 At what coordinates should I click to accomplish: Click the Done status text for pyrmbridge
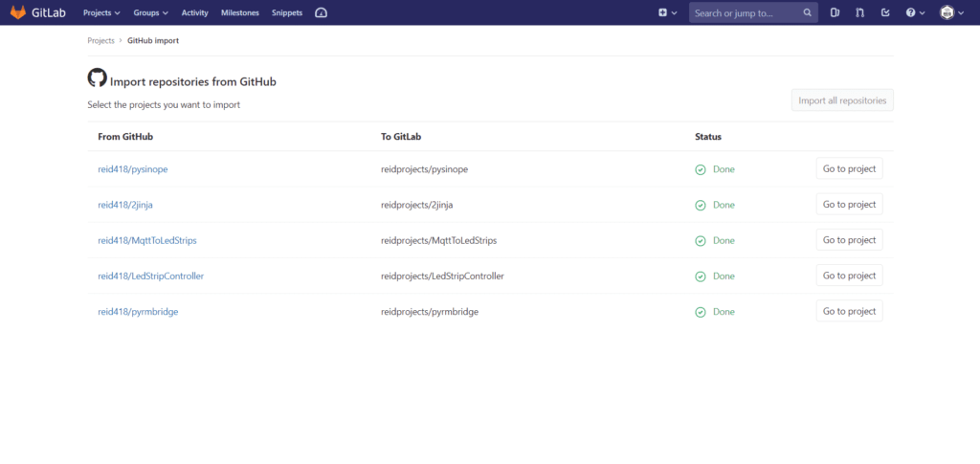[724, 312]
